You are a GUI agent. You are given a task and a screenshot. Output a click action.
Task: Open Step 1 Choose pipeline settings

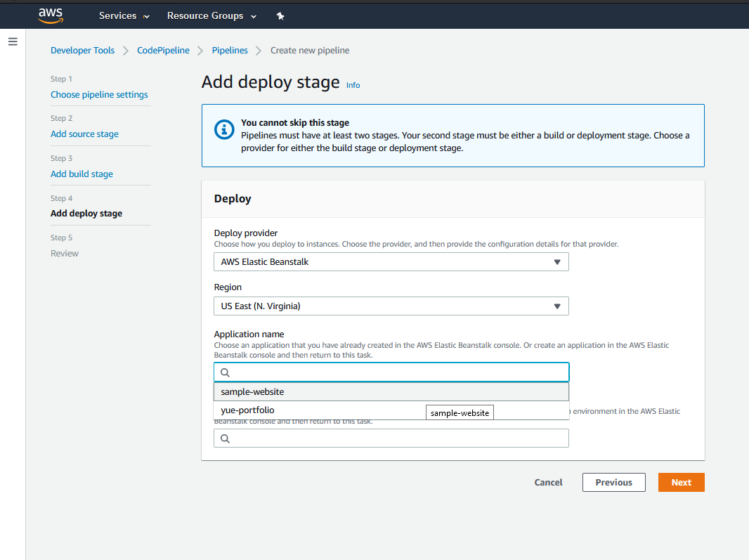click(99, 95)
